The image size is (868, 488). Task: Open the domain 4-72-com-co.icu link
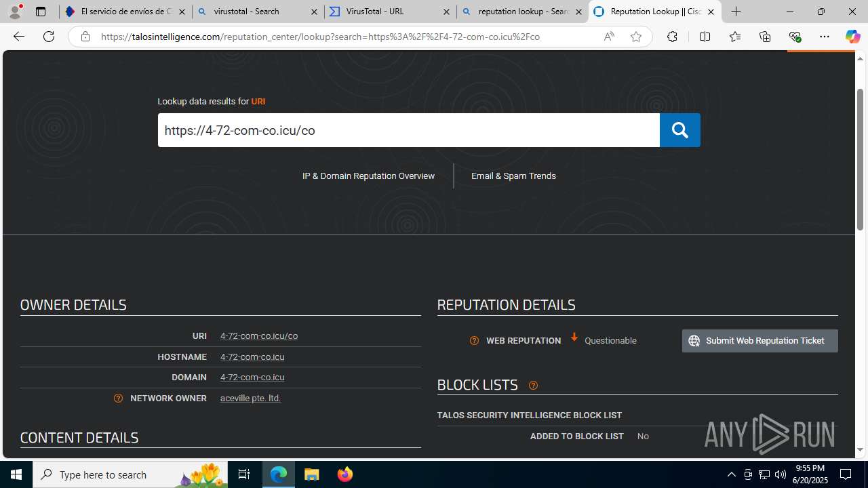[x=252, y=378]
